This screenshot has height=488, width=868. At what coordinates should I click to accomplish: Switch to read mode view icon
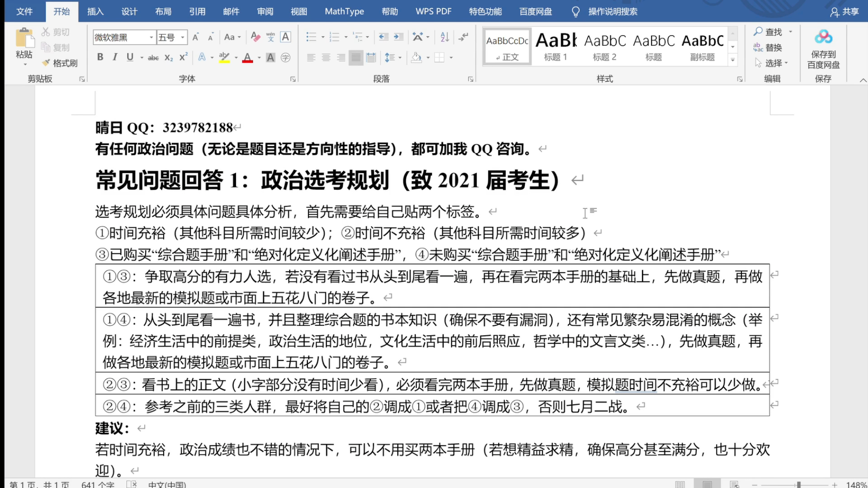coord(680,484)
